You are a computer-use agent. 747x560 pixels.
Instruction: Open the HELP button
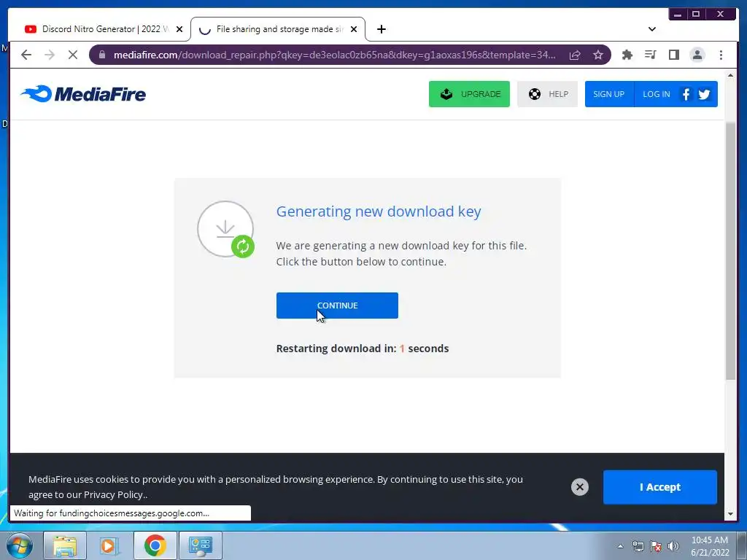click(x=547, y=94)
